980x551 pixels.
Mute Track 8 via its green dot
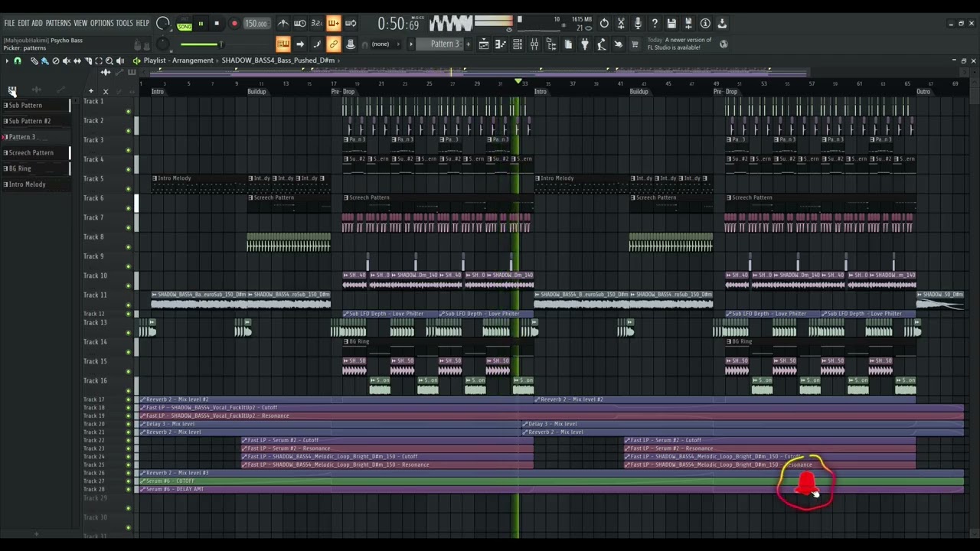coord(128,247)
